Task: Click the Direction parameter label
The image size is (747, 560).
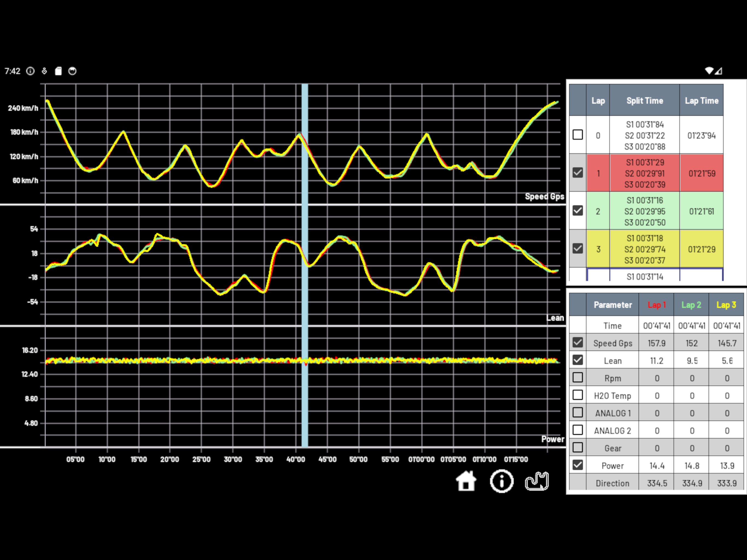Action: (612, 483)
